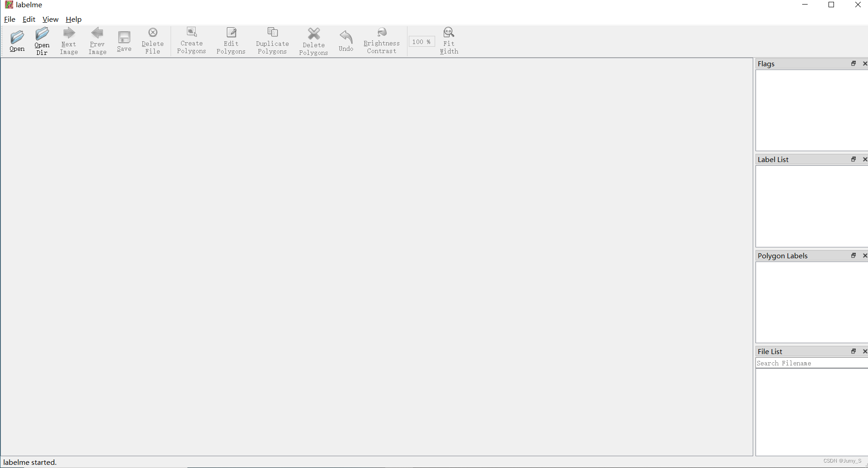Close the labelme window
Screen dimensions: 868x468
(858, 5)
